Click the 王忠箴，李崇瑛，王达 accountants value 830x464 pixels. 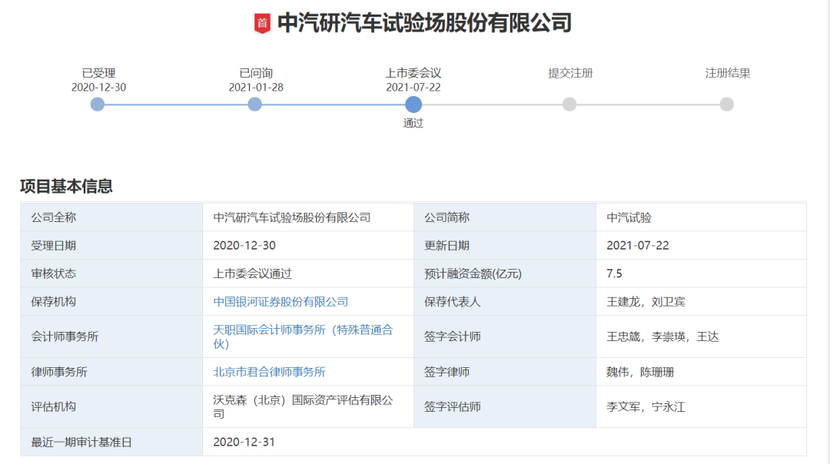[663, 336]
